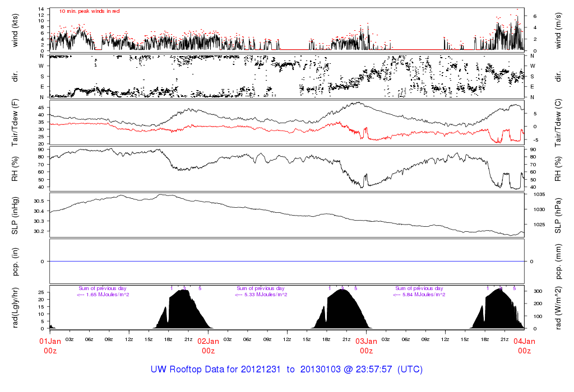This screenshot has width=574, height=392.
Task: Click the '10 min. peak winds in red' legend
Action: click(x=90, y=11)
